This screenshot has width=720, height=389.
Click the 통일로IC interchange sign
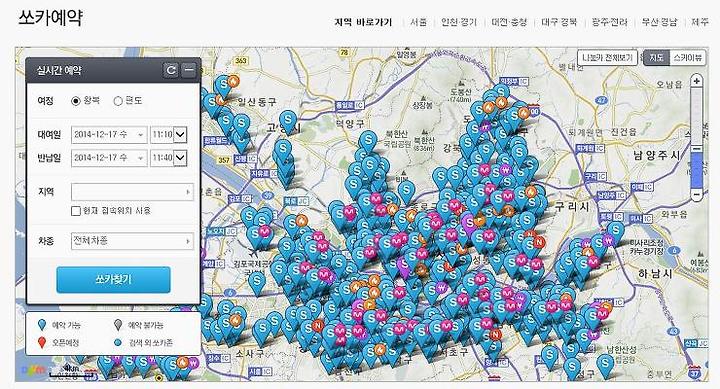350,105
